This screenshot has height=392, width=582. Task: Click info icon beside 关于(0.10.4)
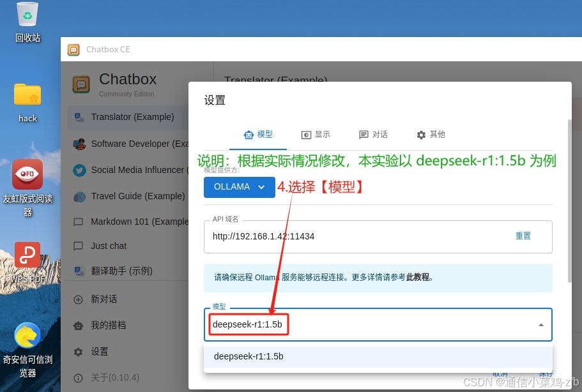coord(79,378)
